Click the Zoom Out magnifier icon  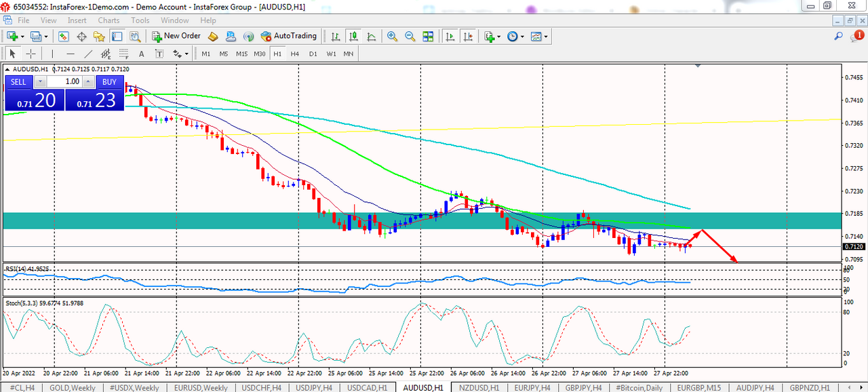(x=410, y=36)
